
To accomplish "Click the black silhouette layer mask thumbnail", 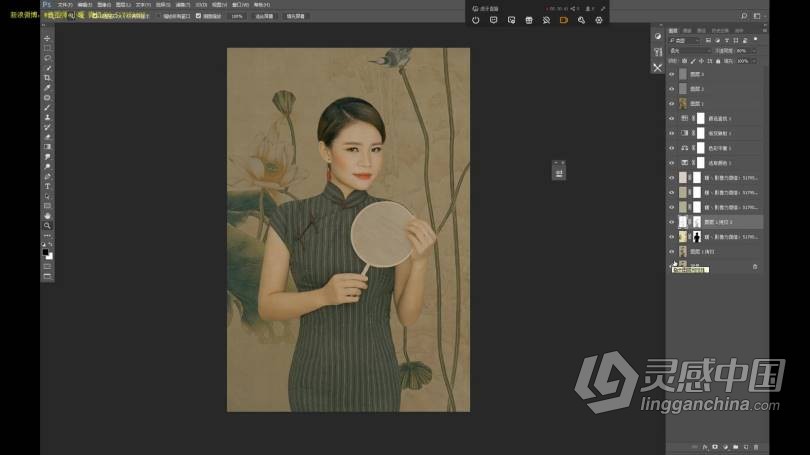I will [697, 237].
